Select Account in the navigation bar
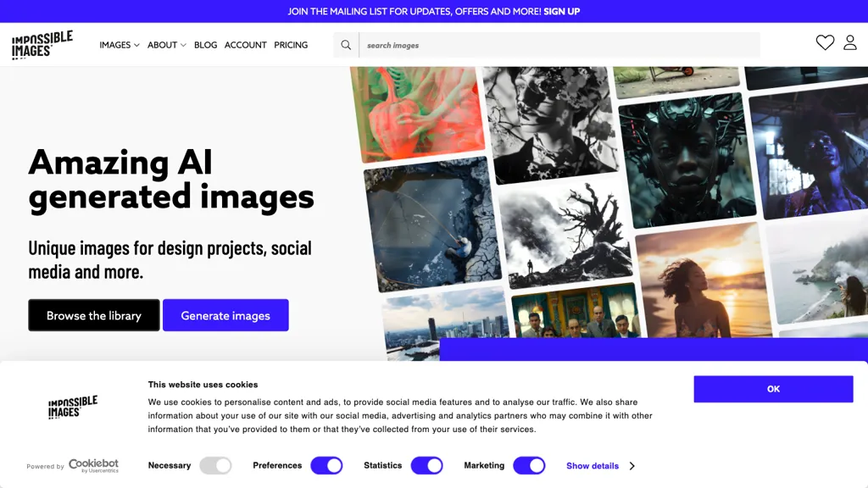This screenshot has width=868, height=488. 246,45
